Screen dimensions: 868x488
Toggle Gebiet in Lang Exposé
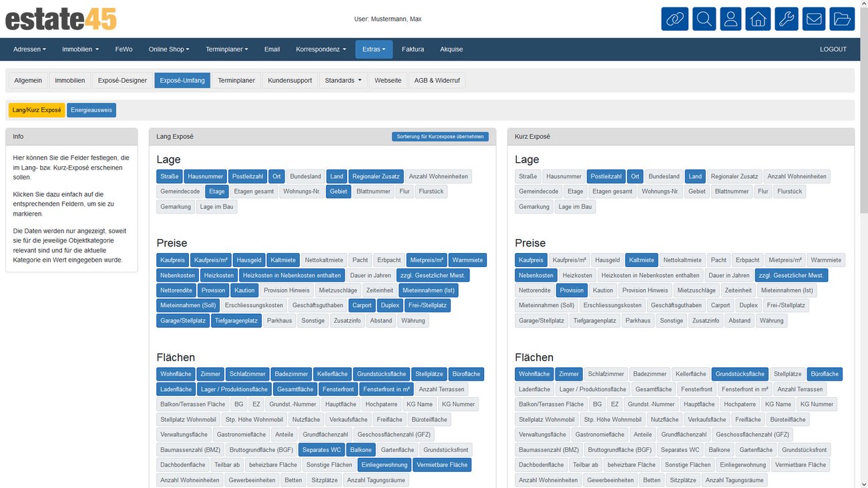point(339,191)
